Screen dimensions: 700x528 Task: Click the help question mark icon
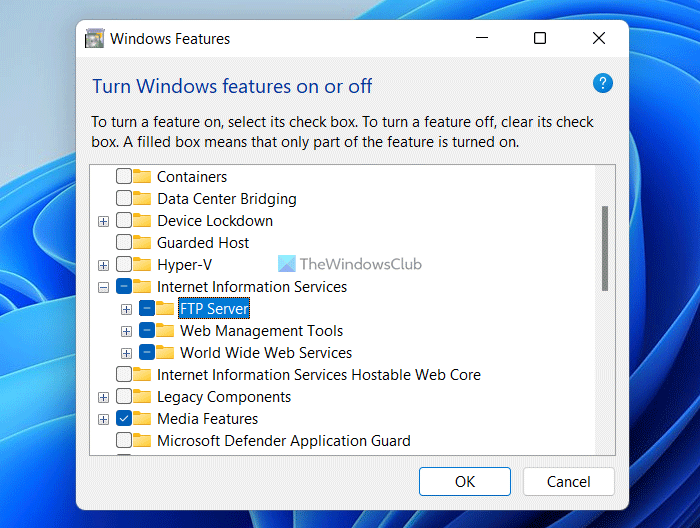[x=602, y=83]
